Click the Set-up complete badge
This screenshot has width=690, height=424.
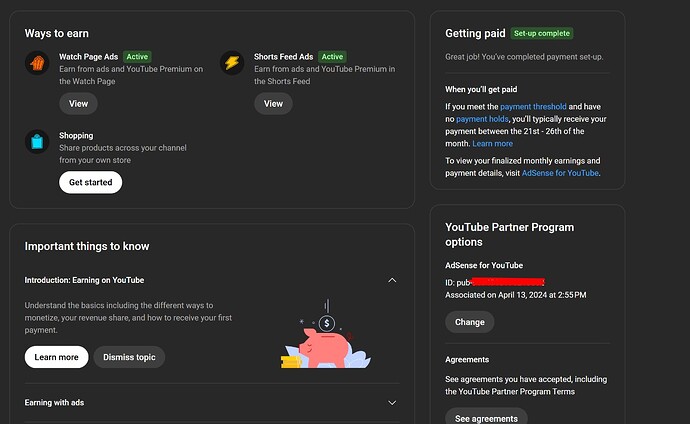pos(542,33)
